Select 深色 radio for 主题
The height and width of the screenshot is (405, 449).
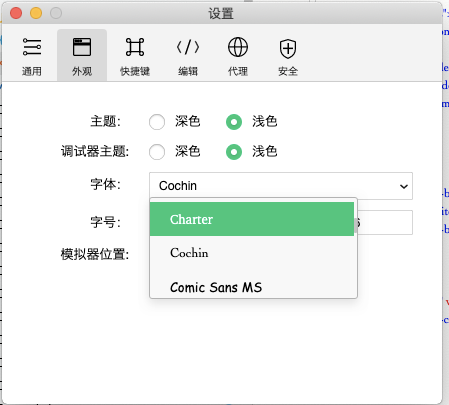(x=157, y=122)
